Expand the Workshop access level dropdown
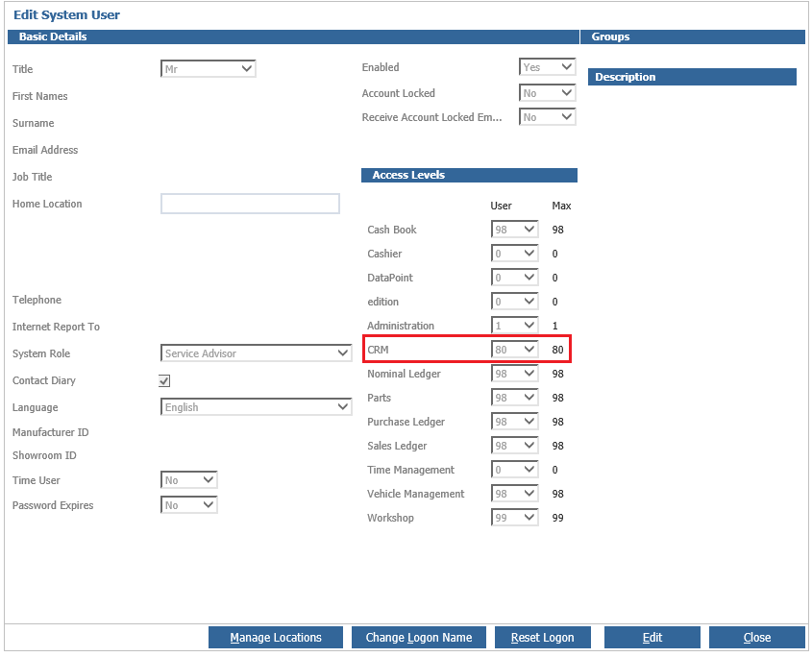Screen dimensions: 812x657 [515, 518]
